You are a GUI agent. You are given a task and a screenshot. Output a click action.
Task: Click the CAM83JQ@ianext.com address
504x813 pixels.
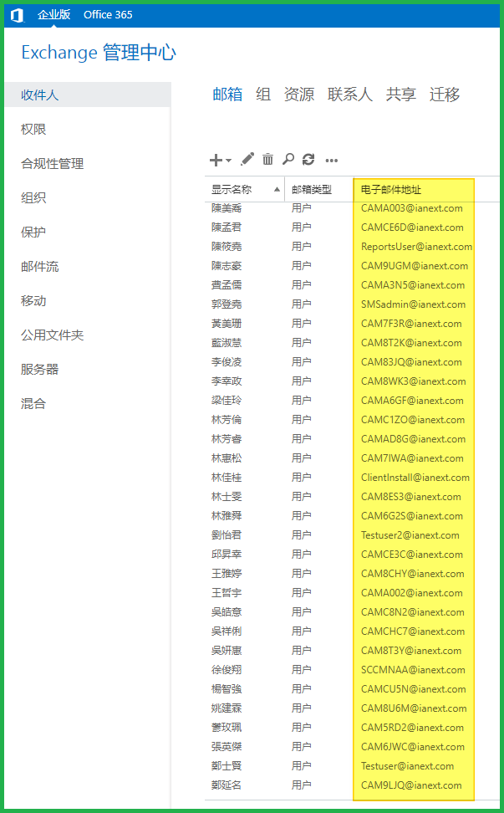[x=411, y=362]
